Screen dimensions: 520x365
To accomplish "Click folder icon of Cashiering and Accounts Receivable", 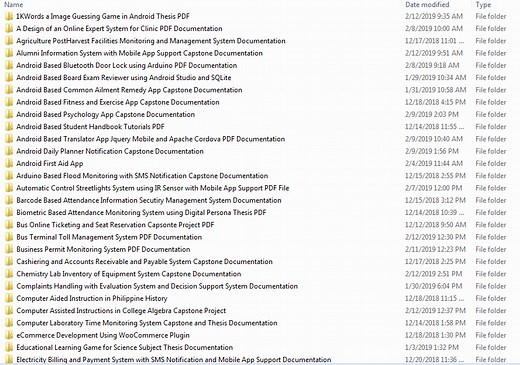I will pyautogui.click(x=9, y=262).
